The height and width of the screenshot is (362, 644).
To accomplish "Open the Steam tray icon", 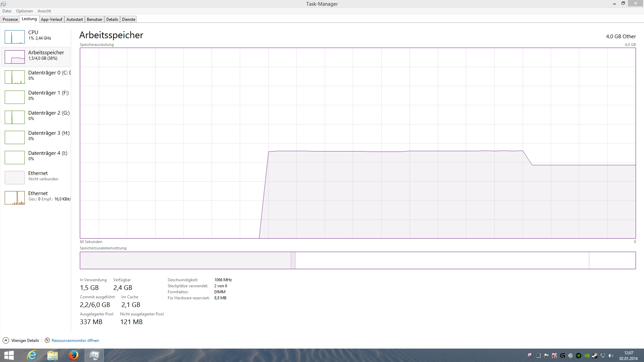I will [x=595, y=356].
